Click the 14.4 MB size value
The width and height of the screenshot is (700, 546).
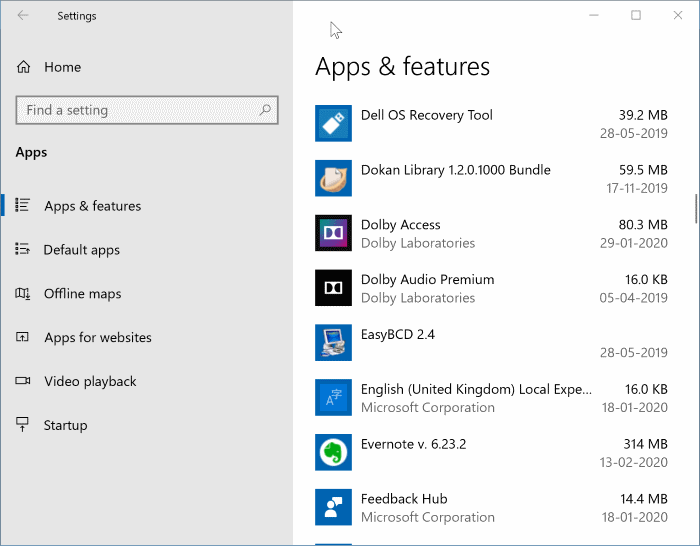(643, 499)
